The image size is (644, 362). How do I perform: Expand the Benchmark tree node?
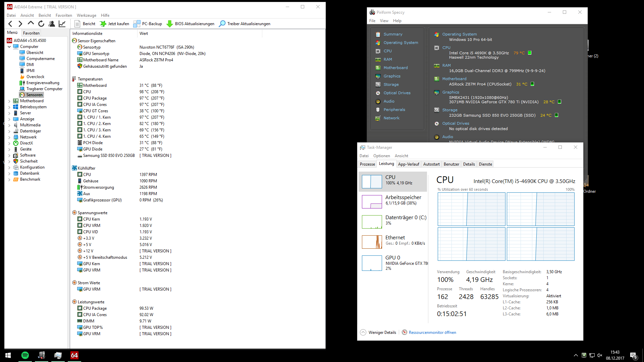(x=9, y=179)
